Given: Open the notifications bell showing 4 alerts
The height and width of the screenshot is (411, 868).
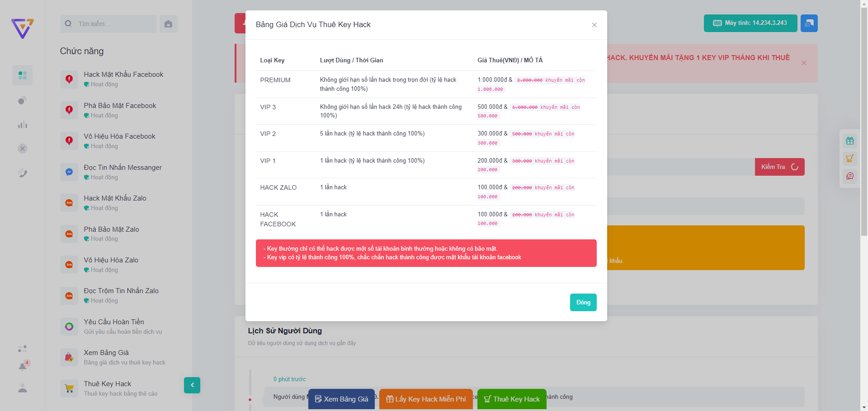Looking at the screenshot, I should (22, 366).
